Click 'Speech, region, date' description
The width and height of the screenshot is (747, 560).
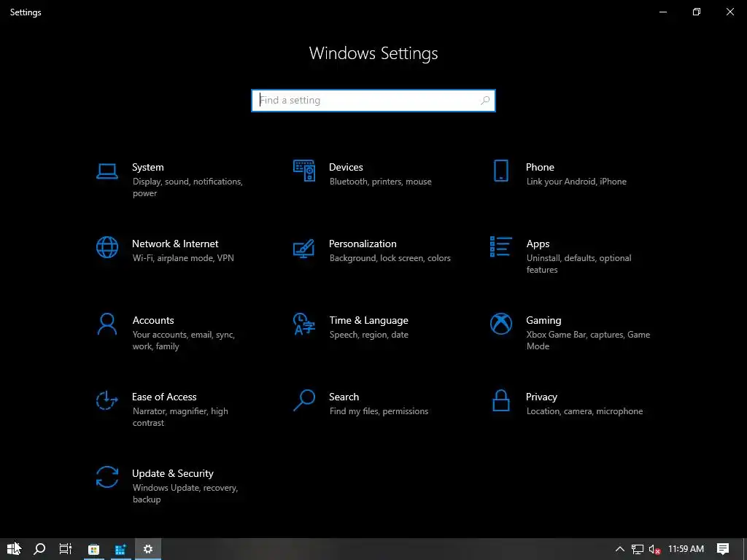click(x=368, y=335)
